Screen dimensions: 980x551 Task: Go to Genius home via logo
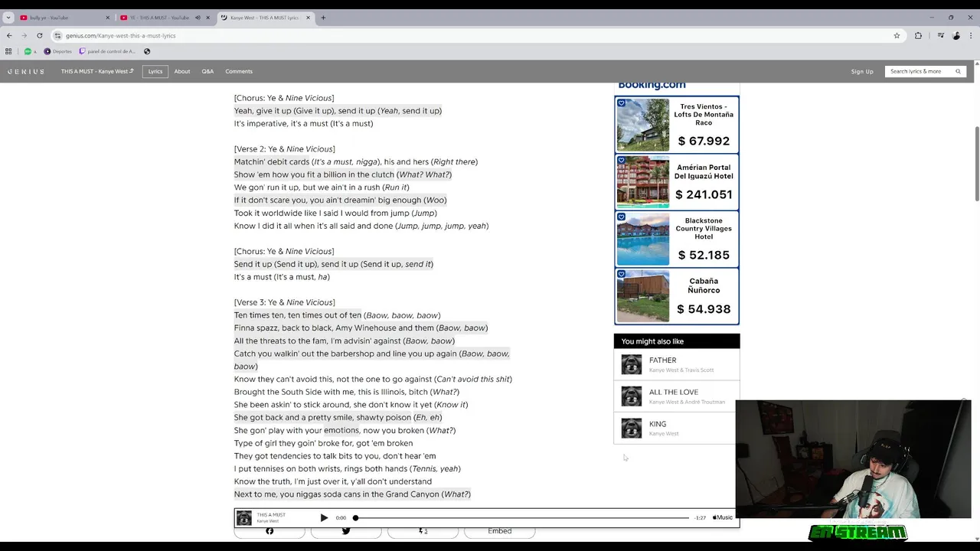(26, 71)
